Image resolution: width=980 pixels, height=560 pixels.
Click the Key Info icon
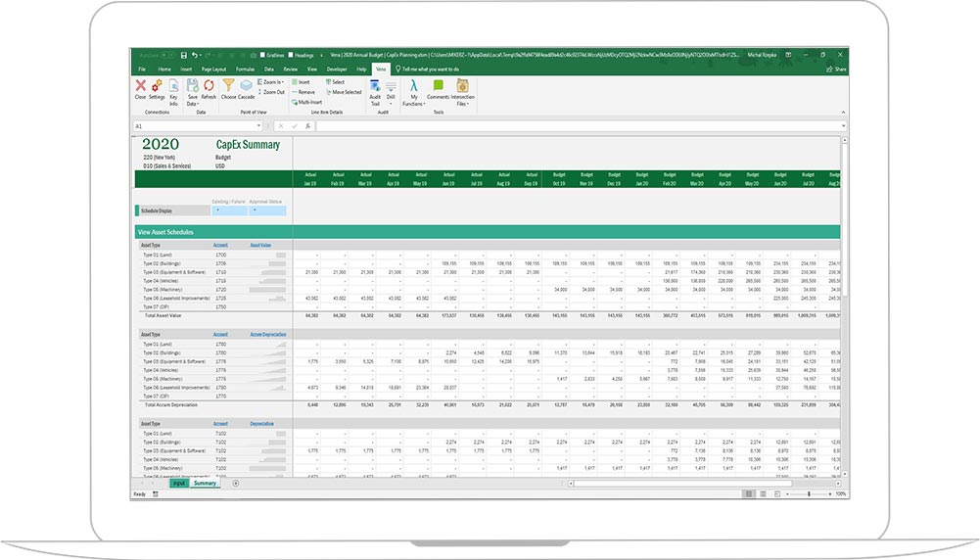click(x=173, y=85)
